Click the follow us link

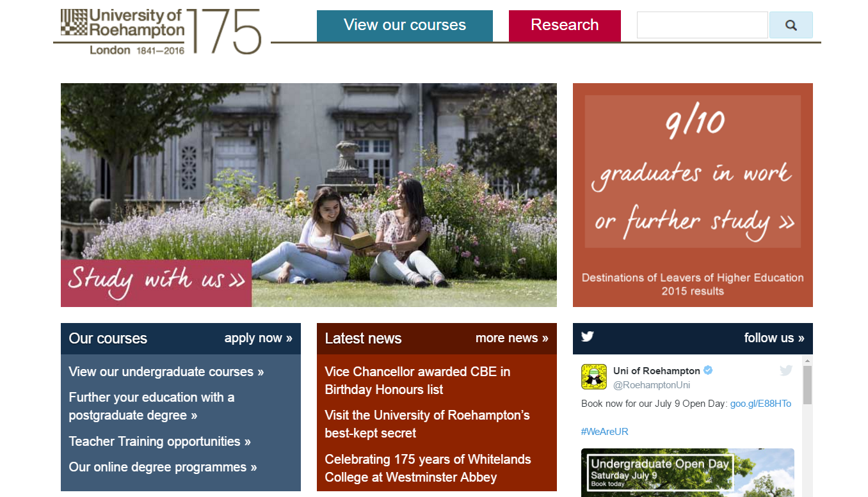pyautogui.click(x=774, y=338)
